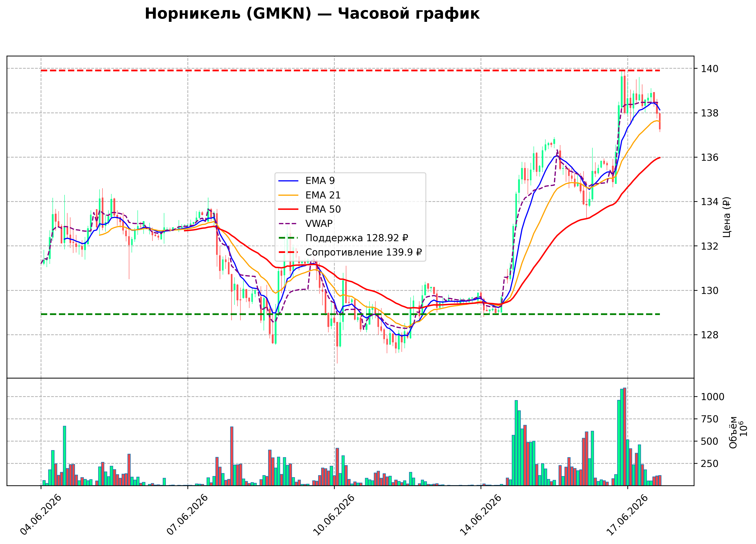Click the 14.06.2026 date label

tap(481, 515)
